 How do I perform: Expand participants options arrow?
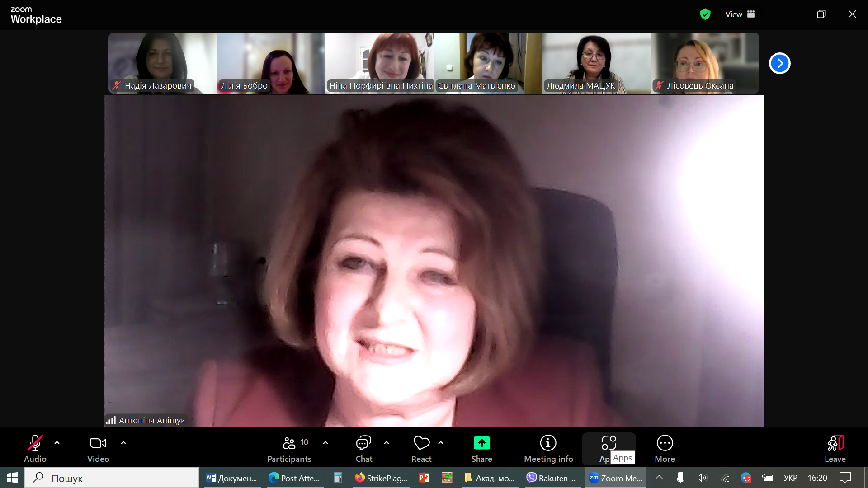coord(325,443)
